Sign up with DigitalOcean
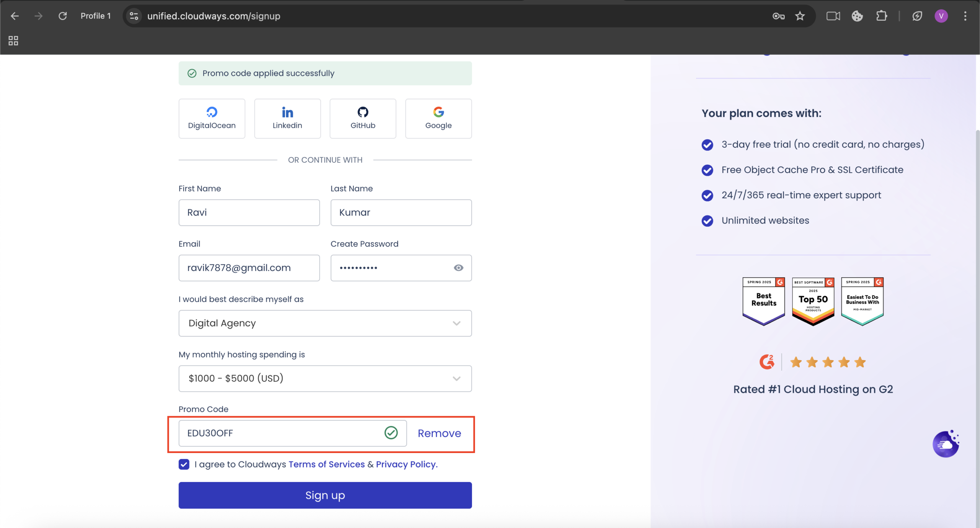Screen dimensions: 980x528 (212, 118)
